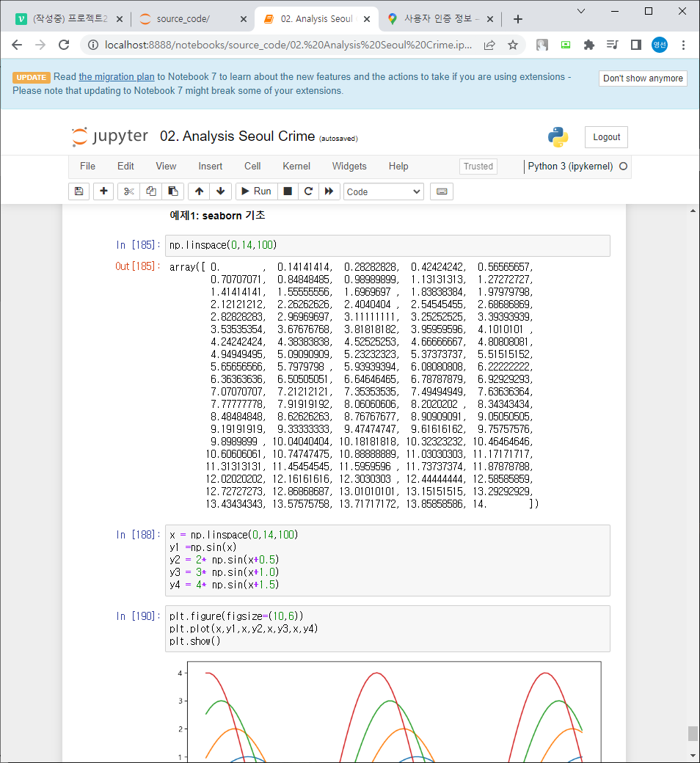Open a new browser tab
Image resolution: width=700 pixels, height=763 pixels.
tap(518, 19)
